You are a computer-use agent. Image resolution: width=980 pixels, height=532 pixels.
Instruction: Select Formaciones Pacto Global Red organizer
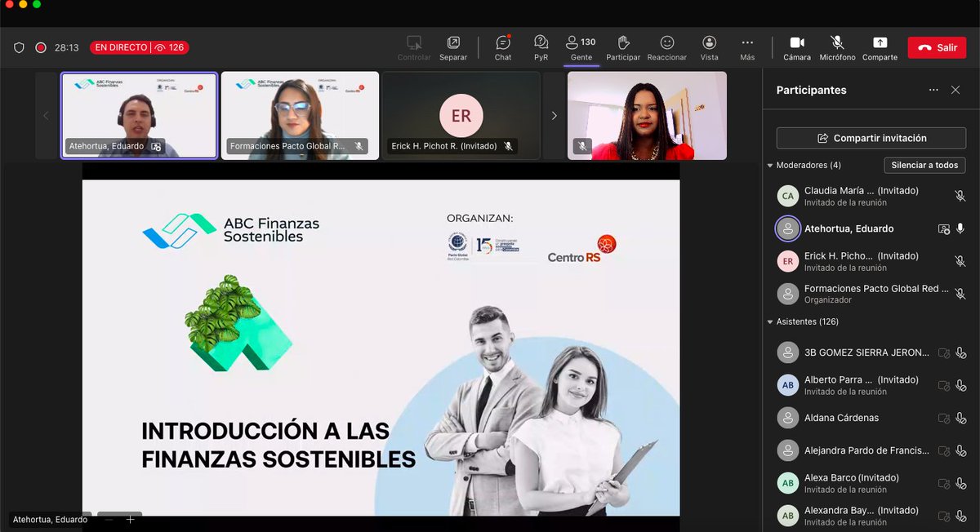(x=871, y=294)
